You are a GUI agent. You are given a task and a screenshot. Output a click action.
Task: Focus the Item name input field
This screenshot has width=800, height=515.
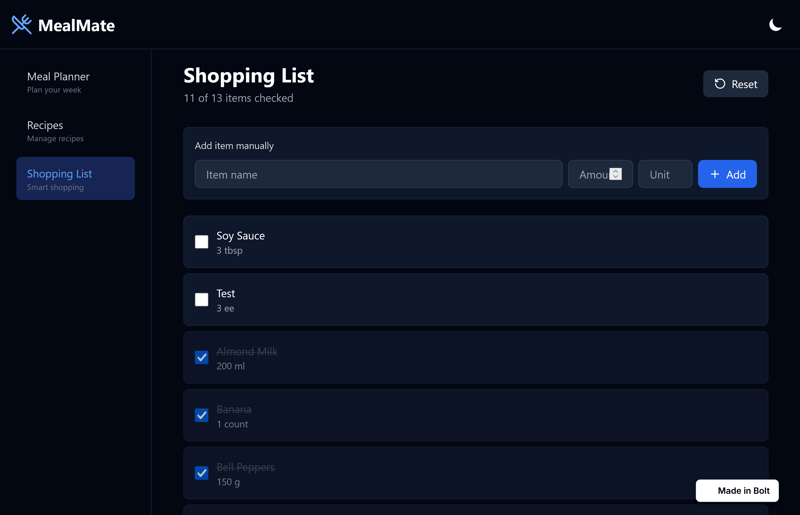[378, 174]
